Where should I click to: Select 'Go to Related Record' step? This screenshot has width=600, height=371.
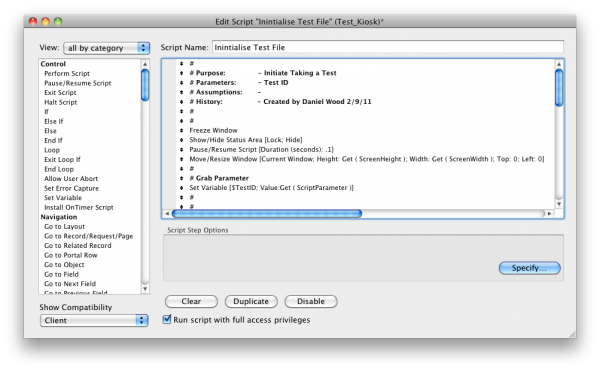[78, 246]
